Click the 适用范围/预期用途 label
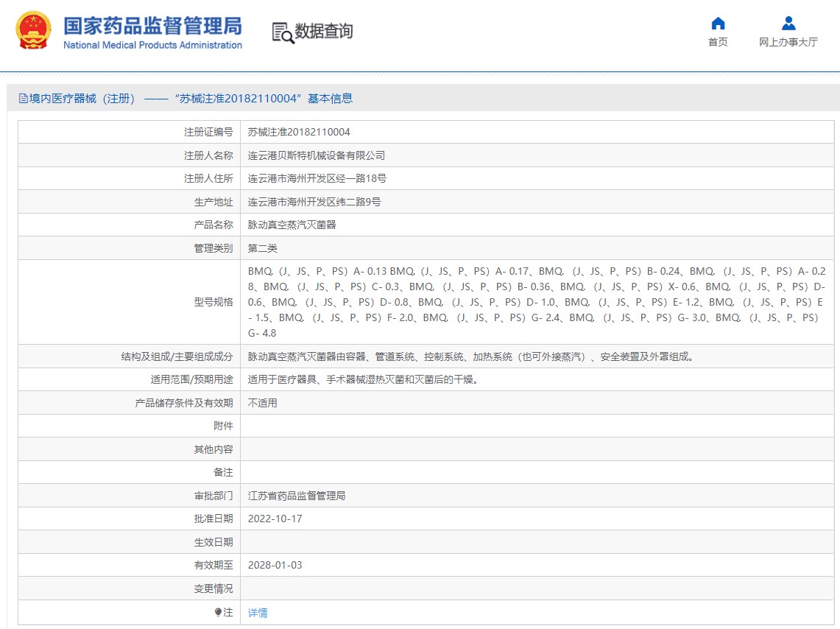 coord(192,379)
